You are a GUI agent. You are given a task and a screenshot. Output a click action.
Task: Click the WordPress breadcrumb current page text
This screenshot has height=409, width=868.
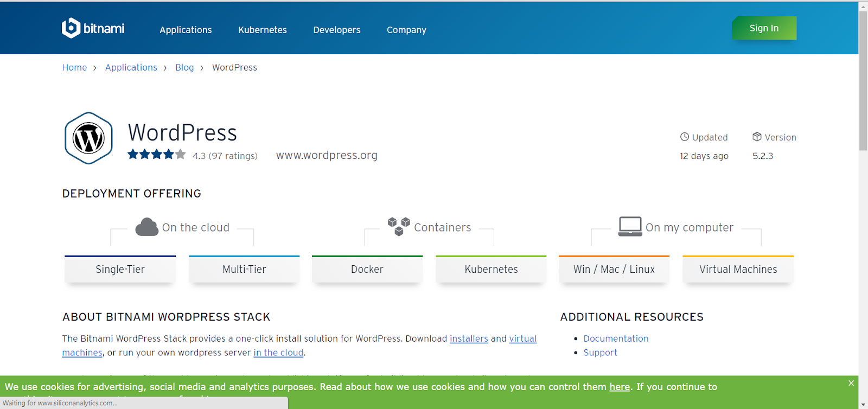[x=234, y=67]
